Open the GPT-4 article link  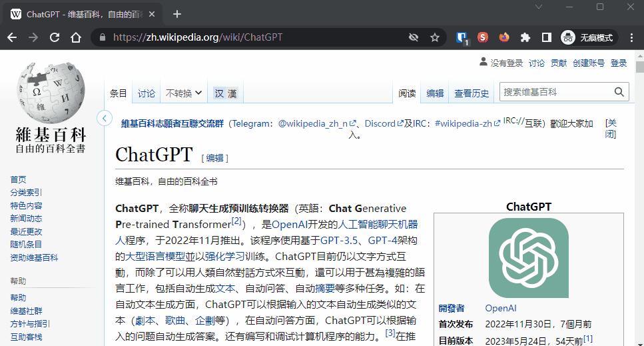pos(382,241)
